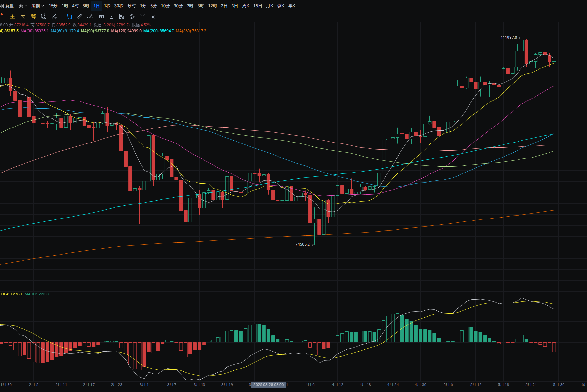Select the 10分 interval
The height and width of the screenshot is (392, 587).
[165, 6]
